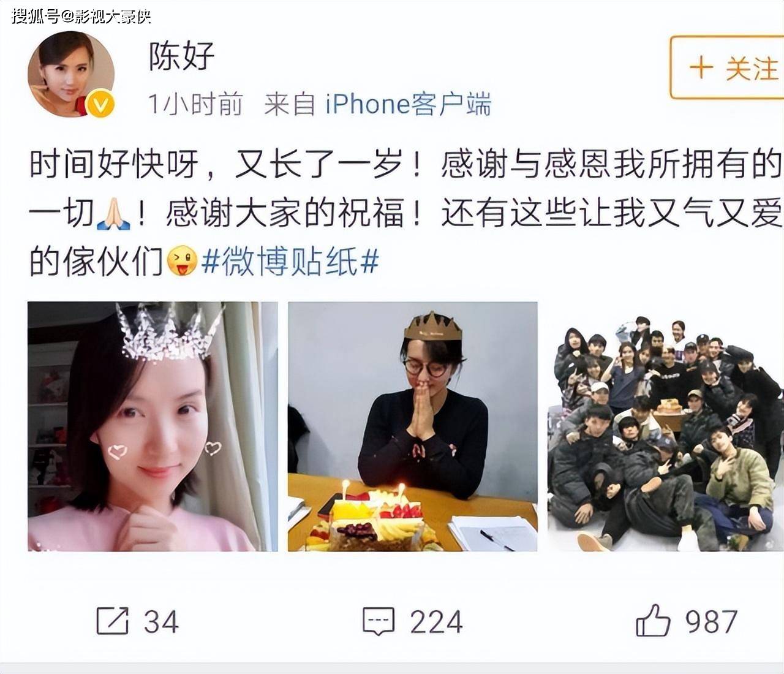Click the like count 987
Viewport: 784px width, 674px height.
coord(711,622)
